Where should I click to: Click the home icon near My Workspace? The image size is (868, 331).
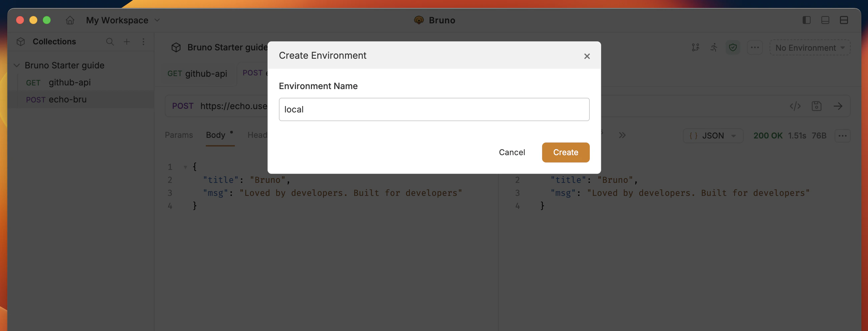(70, 20)
